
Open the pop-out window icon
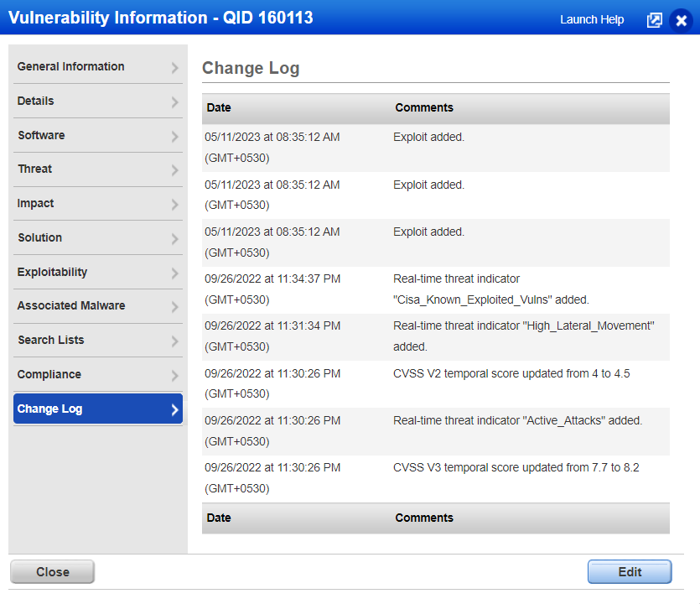655,20
